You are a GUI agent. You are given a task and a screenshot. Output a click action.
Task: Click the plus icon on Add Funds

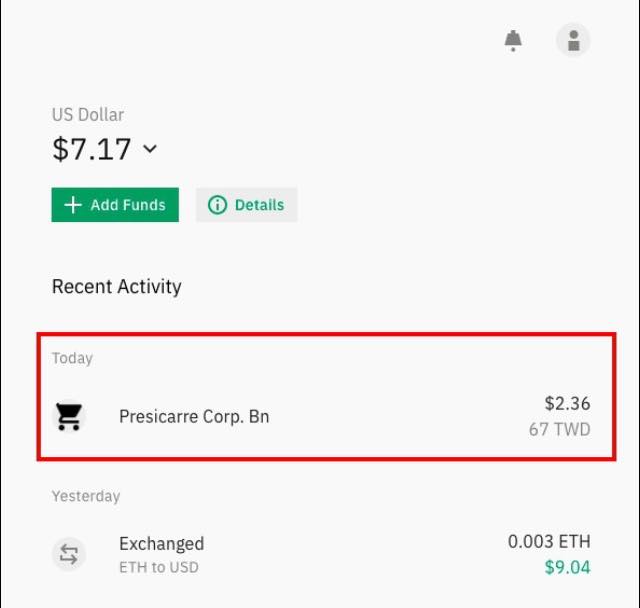pyautogui.click(x=73, y=205)
